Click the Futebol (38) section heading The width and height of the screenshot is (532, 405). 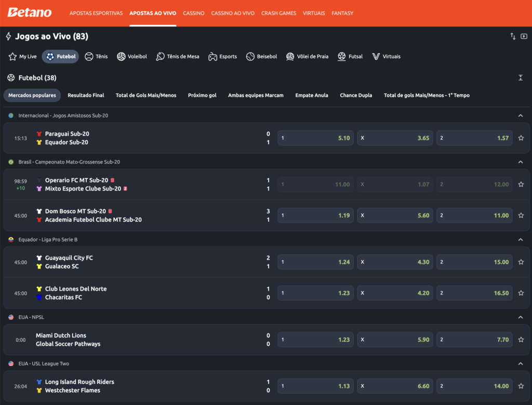pyautogui.click(x=37, y=78)
